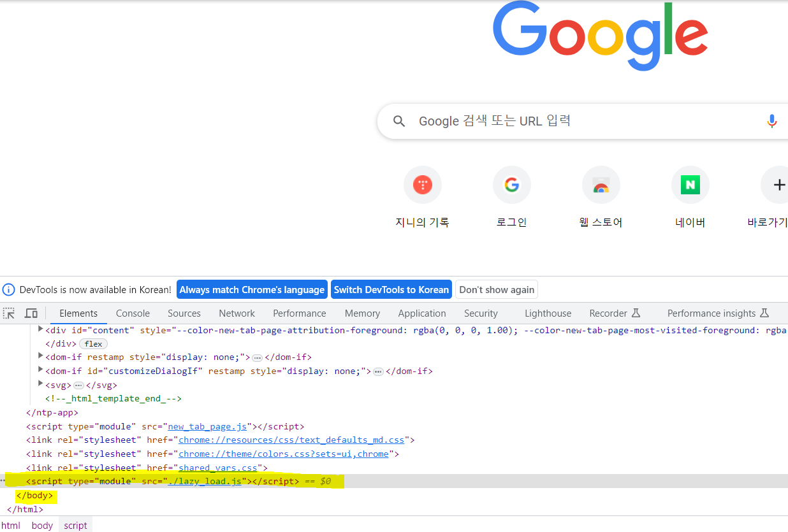Click the Performance insights flask icon

tap(764, 313)
